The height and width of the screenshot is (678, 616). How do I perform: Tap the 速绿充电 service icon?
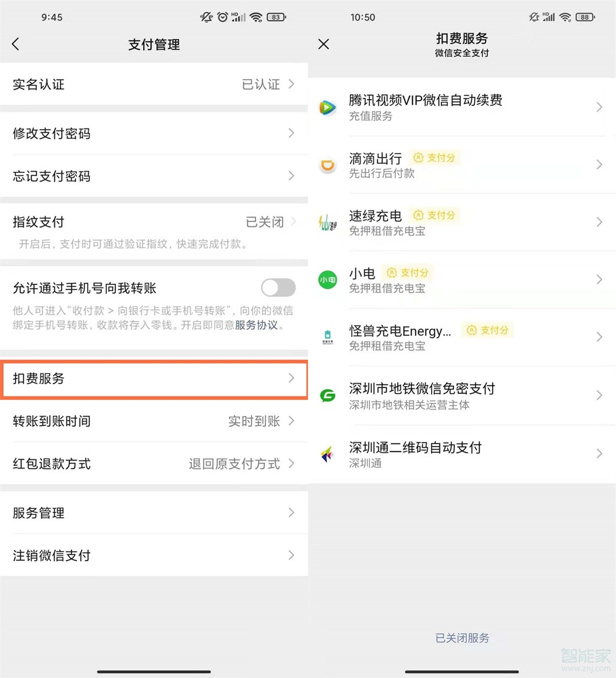pos(328,222)
